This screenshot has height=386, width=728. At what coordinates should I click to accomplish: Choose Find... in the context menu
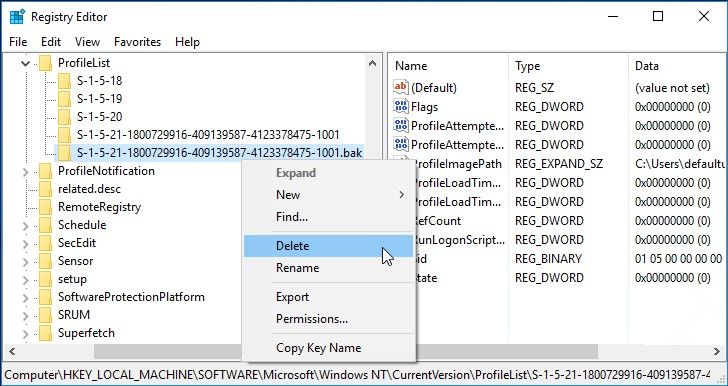tap(328, 217)
